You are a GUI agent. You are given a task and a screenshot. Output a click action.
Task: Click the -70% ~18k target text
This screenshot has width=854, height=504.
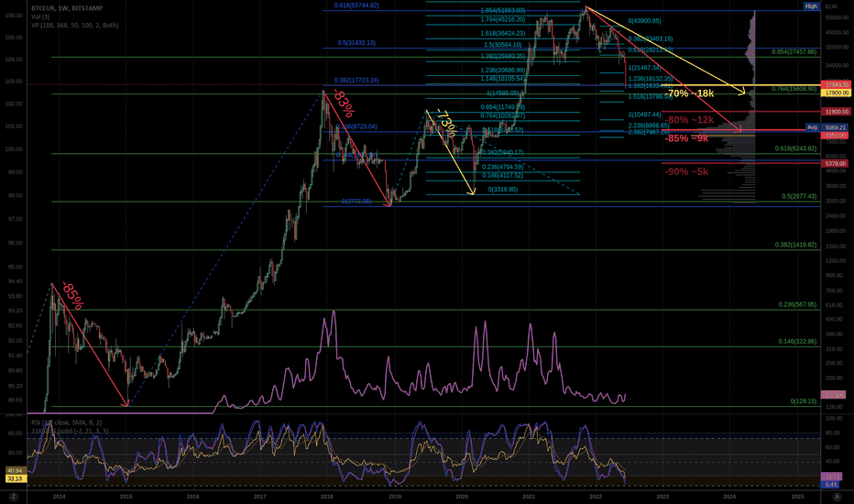point(691,93)
